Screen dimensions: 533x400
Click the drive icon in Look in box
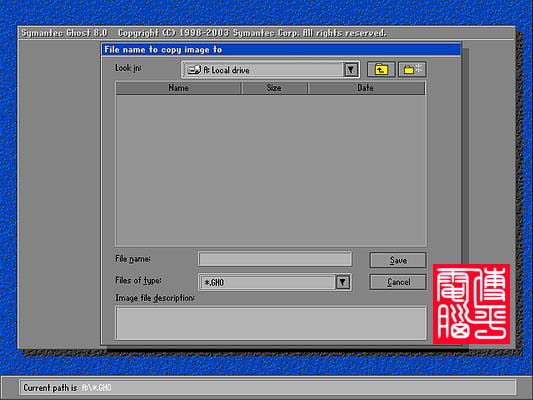click(x=194, y=70)
